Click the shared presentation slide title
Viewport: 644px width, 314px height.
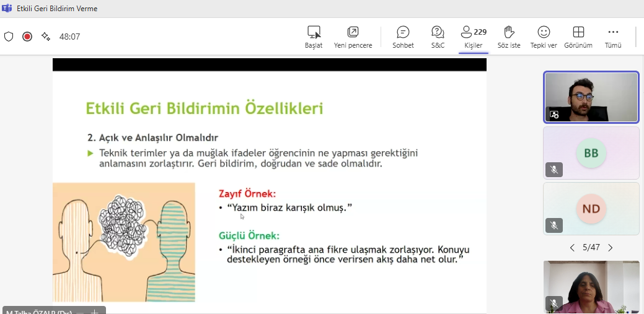pyautogui.click(x=204, y=109)
